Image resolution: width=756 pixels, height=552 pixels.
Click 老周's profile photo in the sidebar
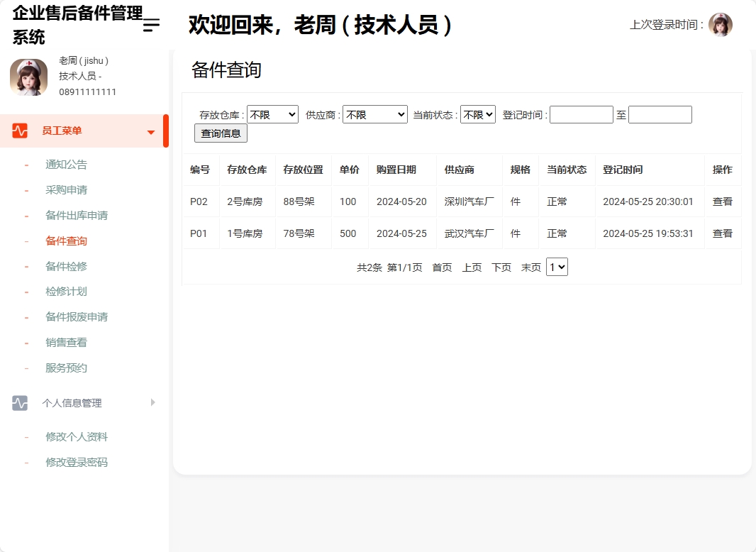click(x=28, y=77)
